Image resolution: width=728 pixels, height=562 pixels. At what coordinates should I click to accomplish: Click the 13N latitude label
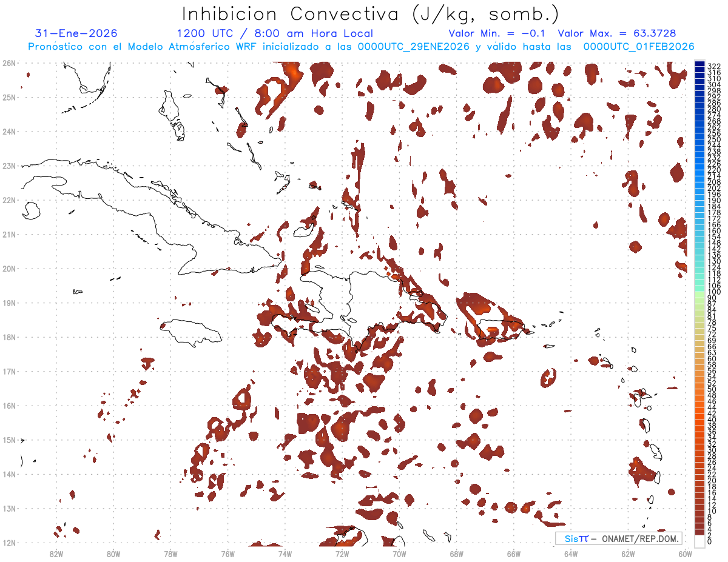(9, 508)
